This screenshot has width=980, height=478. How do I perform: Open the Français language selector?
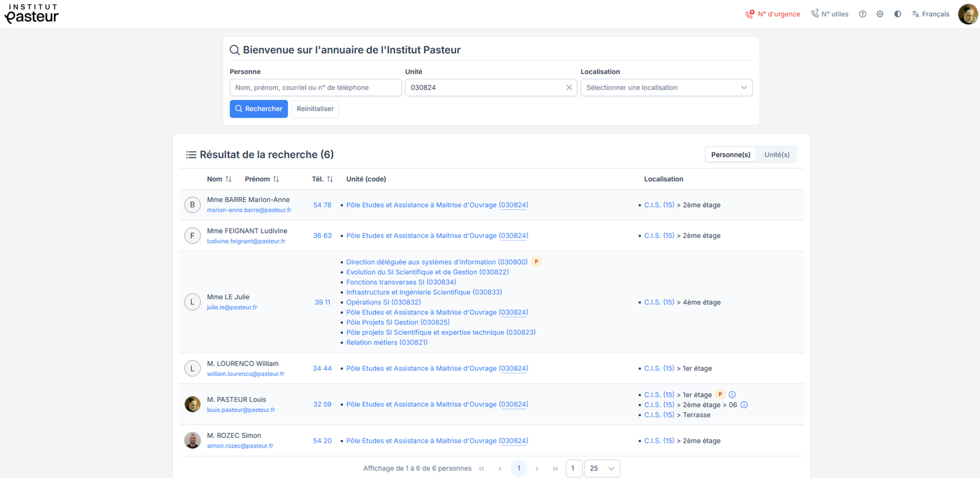[930, 14]
